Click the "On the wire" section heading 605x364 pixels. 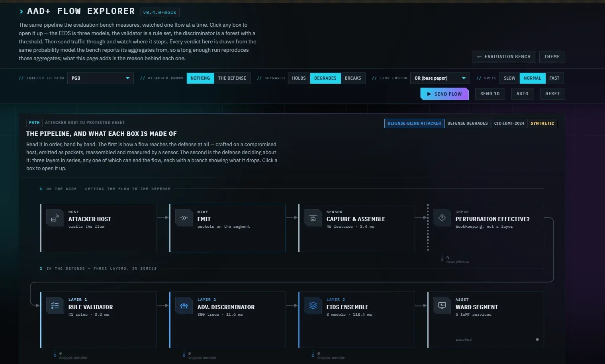(x=108, y=189)
